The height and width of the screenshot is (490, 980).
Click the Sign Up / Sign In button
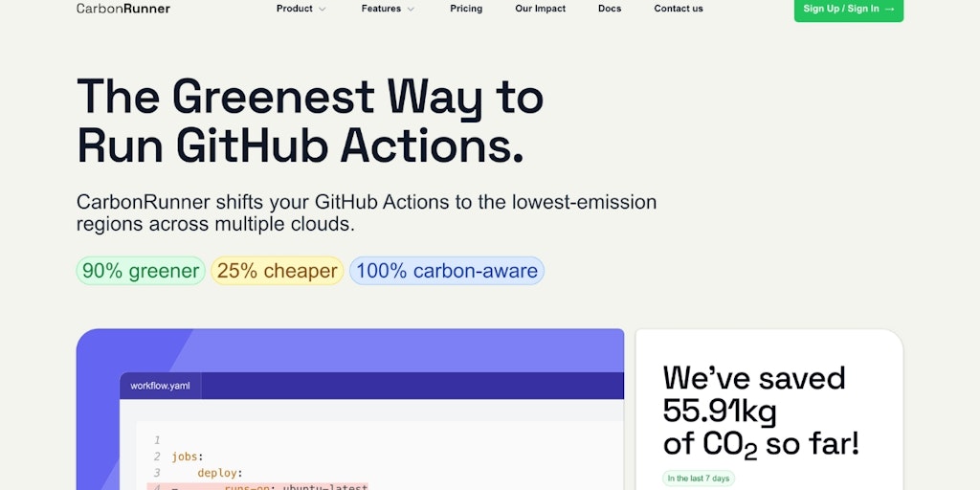click(849, 10)
